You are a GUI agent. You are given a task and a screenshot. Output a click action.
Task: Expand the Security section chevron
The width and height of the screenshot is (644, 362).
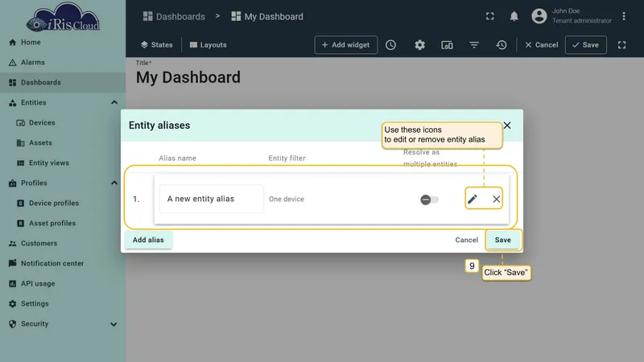[x=114, y=324]
